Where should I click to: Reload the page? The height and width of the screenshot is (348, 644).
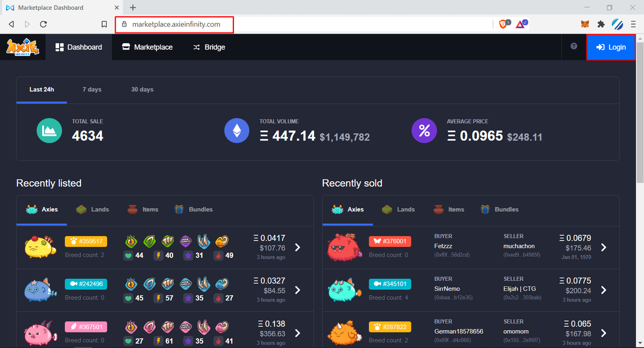[x=43, y=24]
